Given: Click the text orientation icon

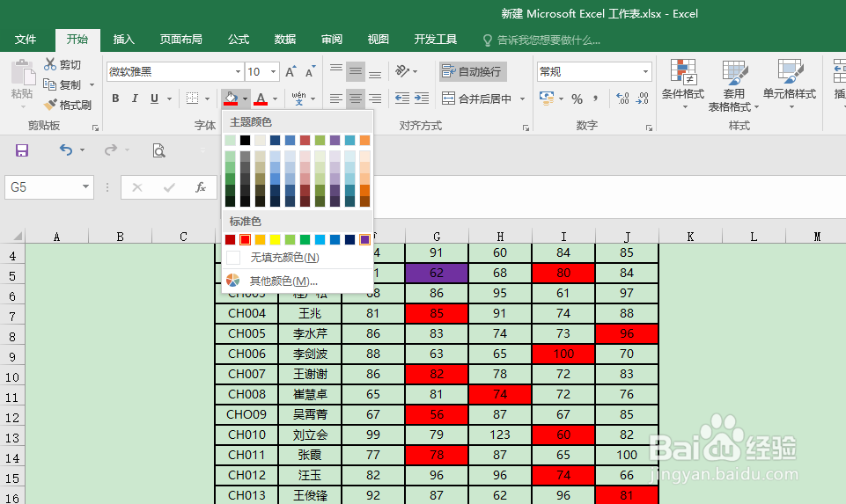Looking at the screenshot, I should (402, 70).
